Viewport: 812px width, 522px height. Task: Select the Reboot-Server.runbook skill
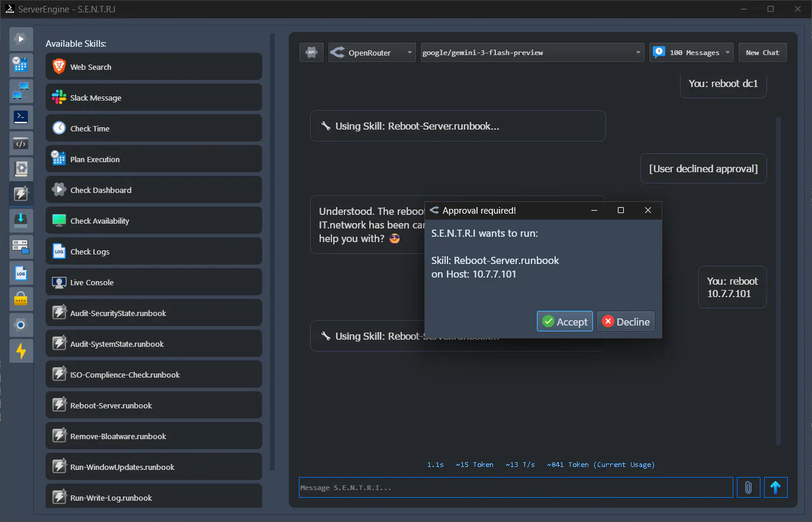coord(154,405)
